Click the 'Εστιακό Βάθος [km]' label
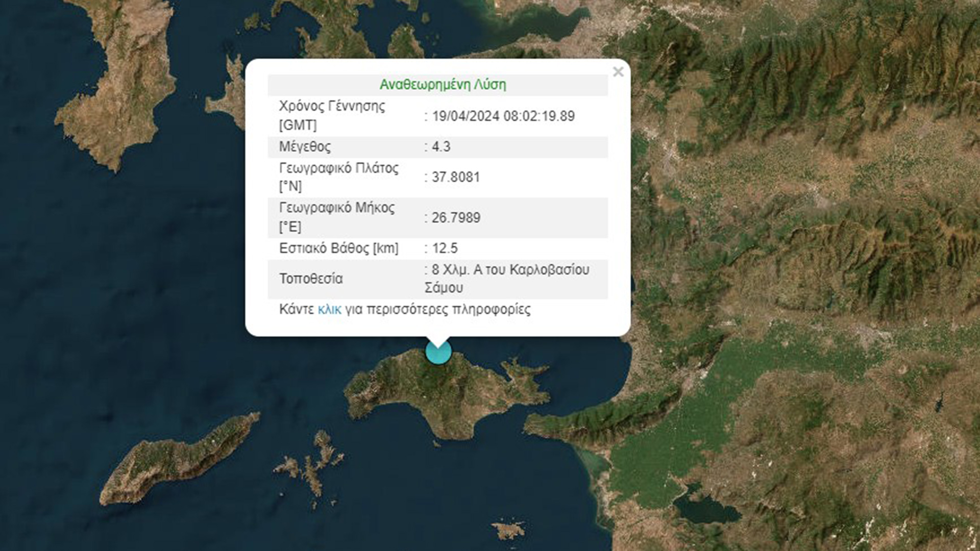 tap(338, 248)
